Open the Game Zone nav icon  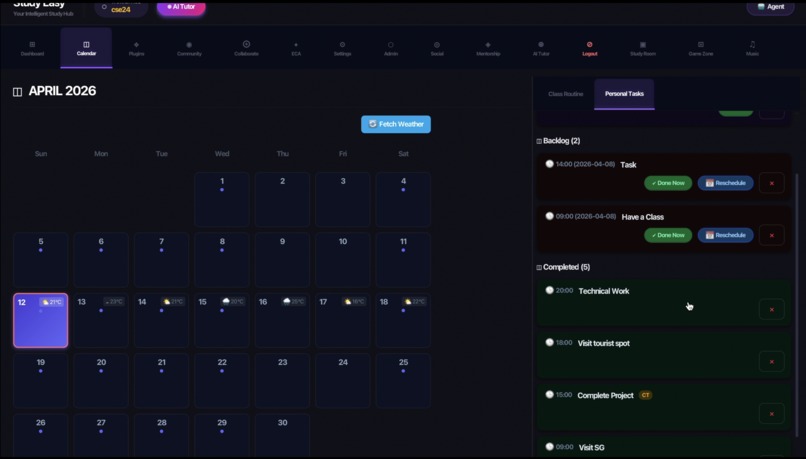pos(701,45)
